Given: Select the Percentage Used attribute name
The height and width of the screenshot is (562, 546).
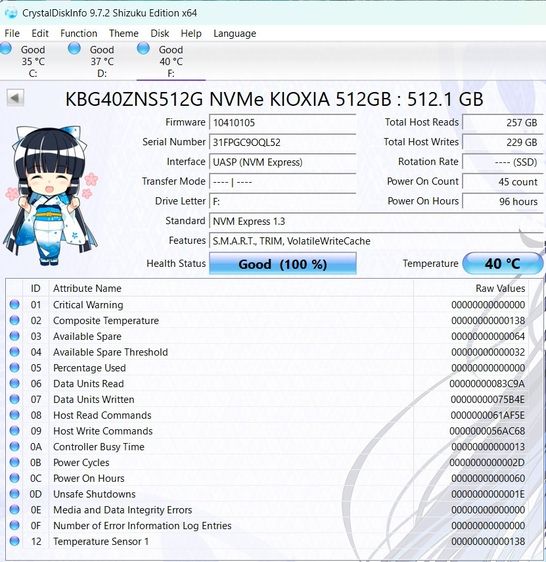Looking at the screenshot, I should pyautogui.click(x=89, y=368).
